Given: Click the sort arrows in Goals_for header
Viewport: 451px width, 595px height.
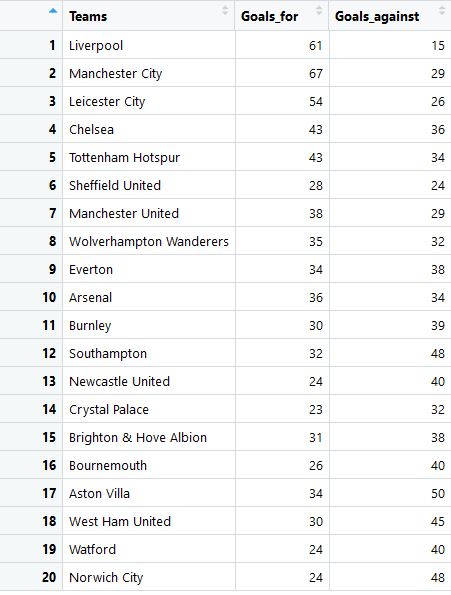Looking at the screenshot, I should coord(319,10).
